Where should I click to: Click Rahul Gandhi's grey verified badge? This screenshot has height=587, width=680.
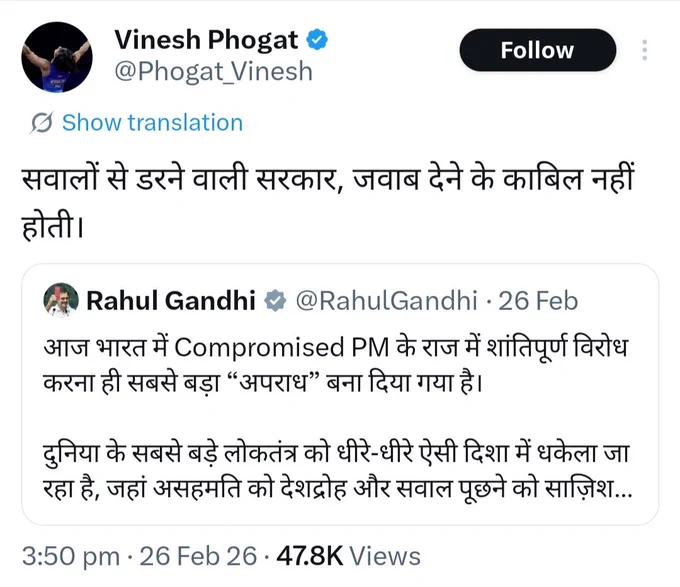click(x=276, y=301)
